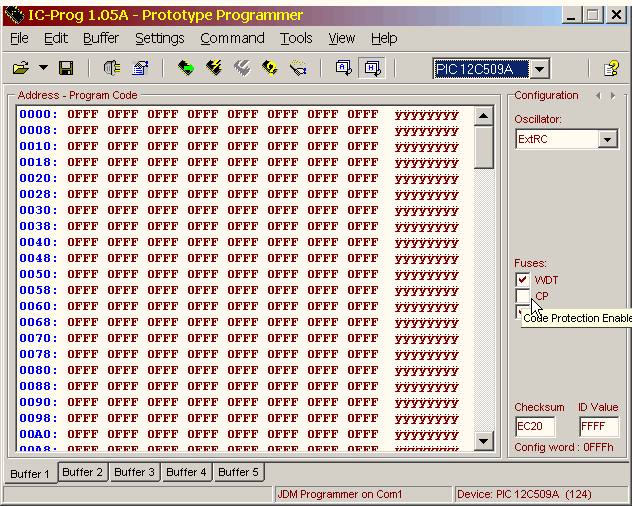Open the Help question mark icon
632x506 pixels.
click(x=611, y=68)
